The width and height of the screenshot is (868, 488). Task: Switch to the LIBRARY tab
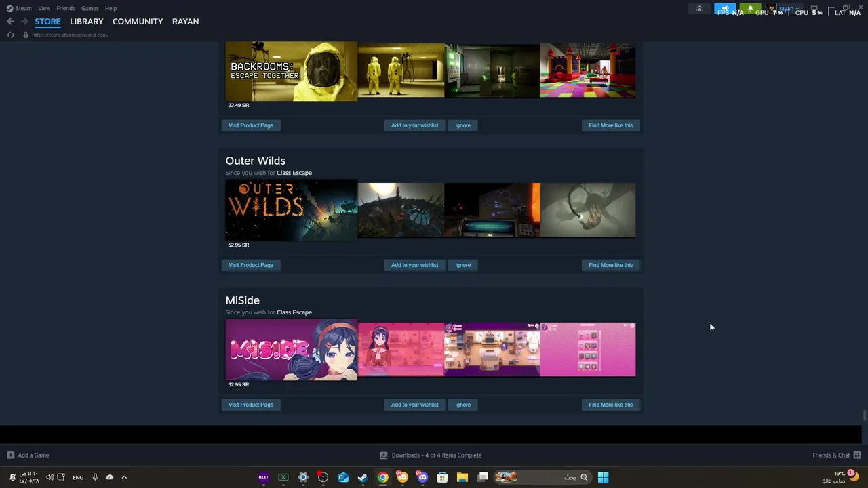coord(87,22)
